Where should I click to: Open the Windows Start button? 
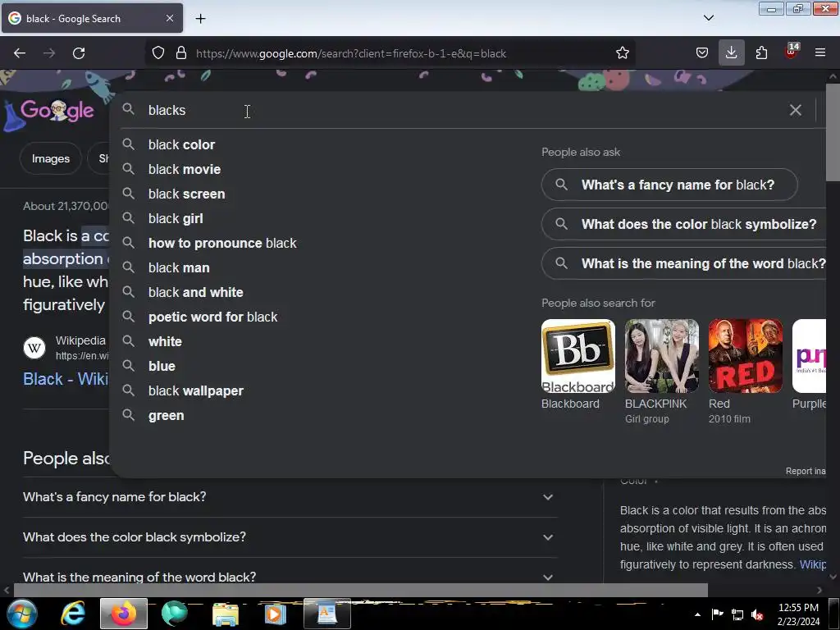pos(21,614)
